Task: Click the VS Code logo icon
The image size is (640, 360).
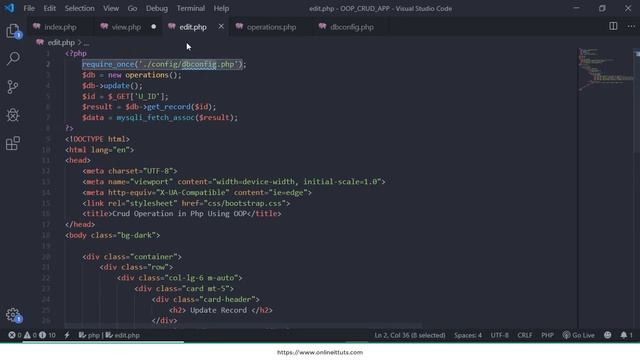Action: [x=9, y=8]
